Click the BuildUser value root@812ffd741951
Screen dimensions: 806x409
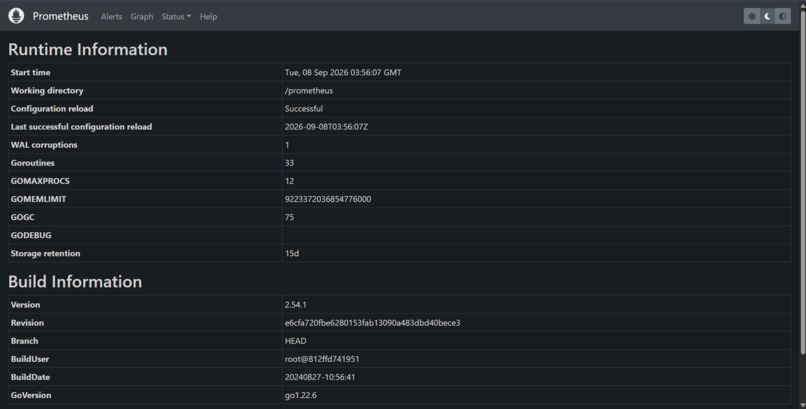[322, 359]
